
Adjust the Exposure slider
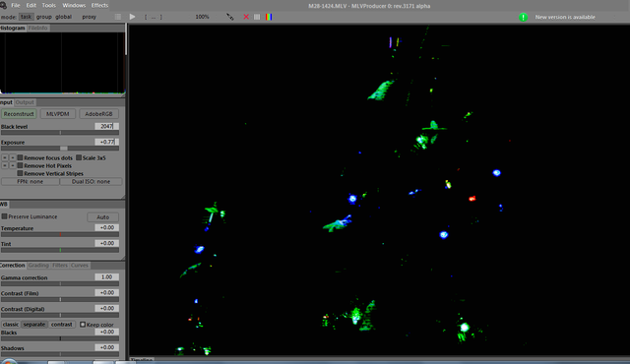[60, 149]
